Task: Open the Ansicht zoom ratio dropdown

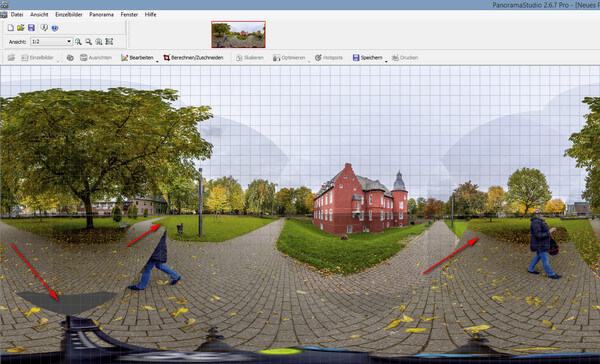Action: (52, 42)
